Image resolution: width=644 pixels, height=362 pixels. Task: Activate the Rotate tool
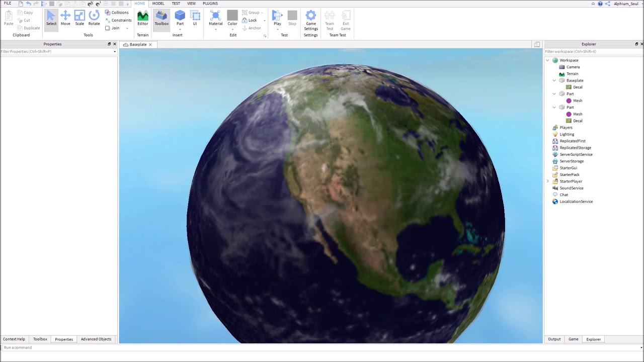[x=94, y=18]
